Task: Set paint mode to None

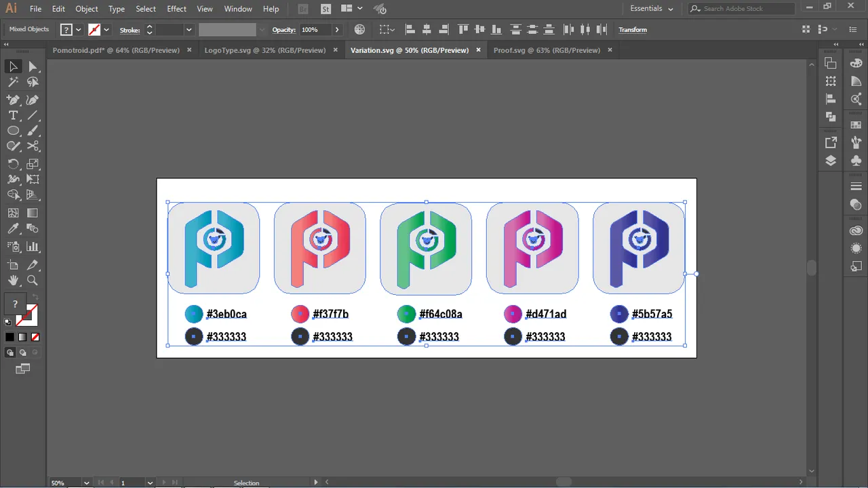Action: 35,337
